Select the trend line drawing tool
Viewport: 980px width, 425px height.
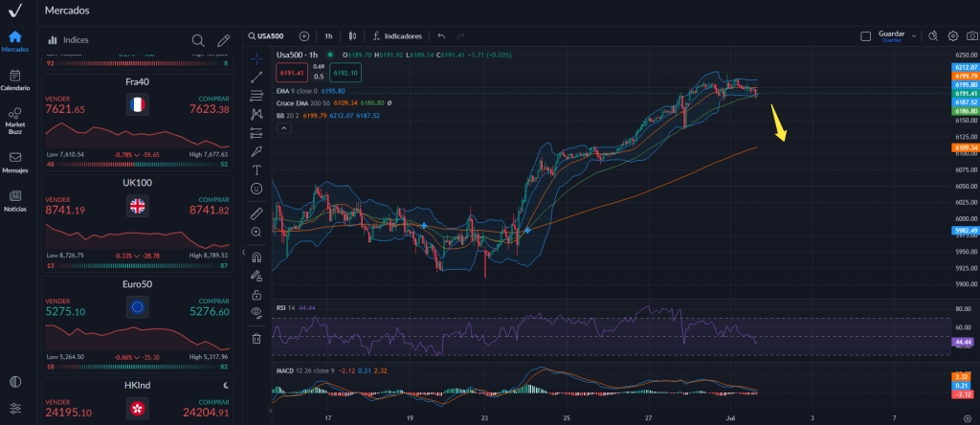[x=256, y=78]
